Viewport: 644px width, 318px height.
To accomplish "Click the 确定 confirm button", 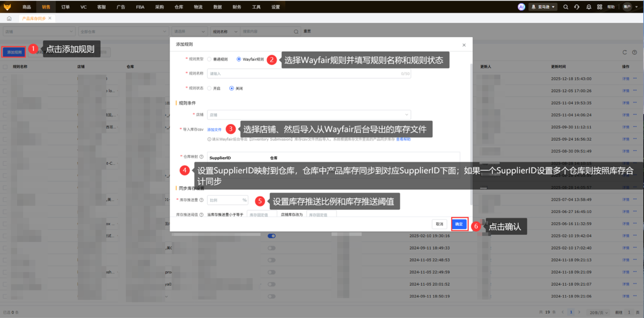I will tap(459, 224).
